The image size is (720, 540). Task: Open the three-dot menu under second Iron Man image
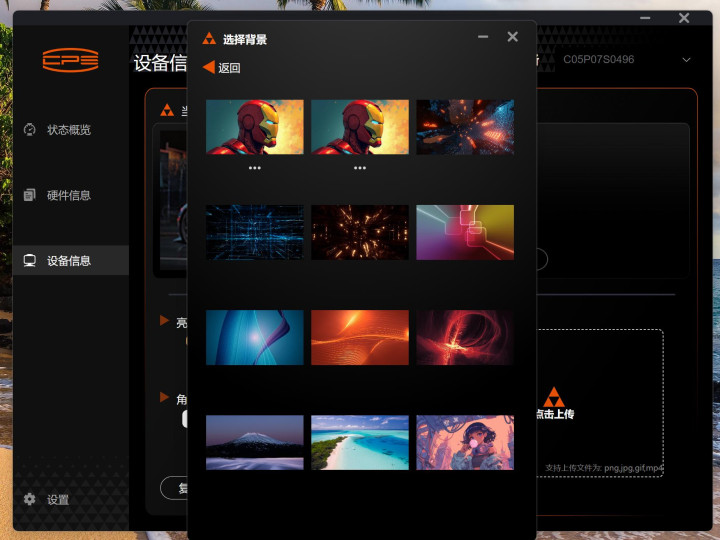point(360,168)
